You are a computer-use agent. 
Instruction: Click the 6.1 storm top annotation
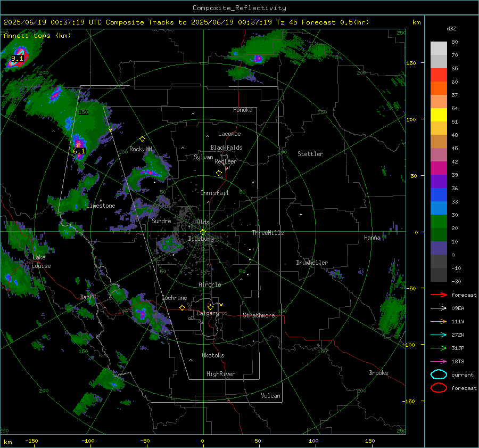coord(79,151)
